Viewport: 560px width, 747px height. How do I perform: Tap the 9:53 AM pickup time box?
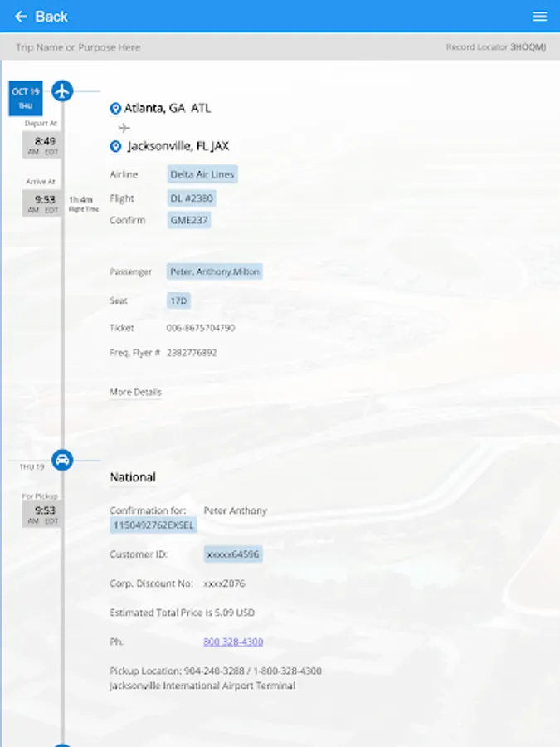(42, 514)
